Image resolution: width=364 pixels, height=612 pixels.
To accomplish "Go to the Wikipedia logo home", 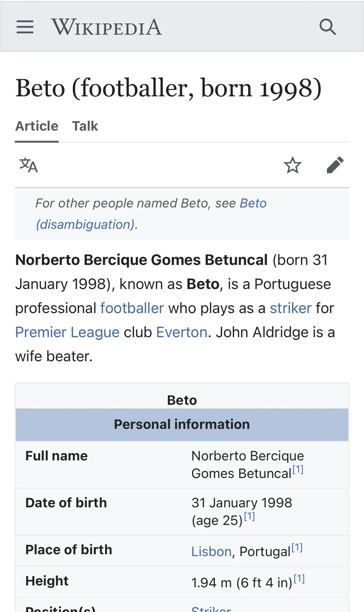I will 107,27.
